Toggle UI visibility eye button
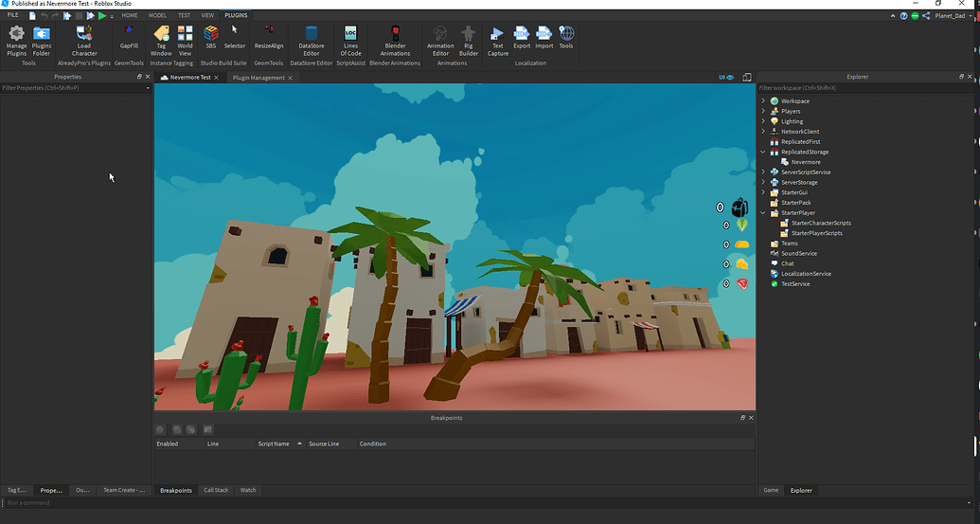Screen dimensions: 980x524 (x=726, y=78)
